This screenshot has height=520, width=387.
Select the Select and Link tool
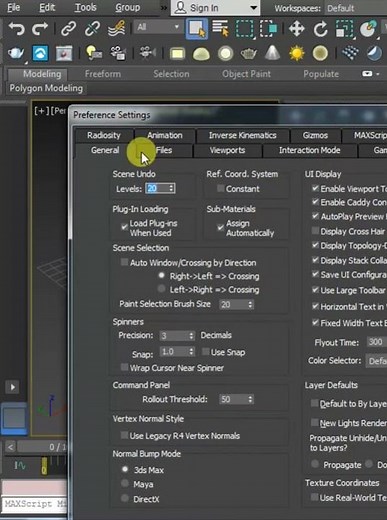[x=68, y=29]
